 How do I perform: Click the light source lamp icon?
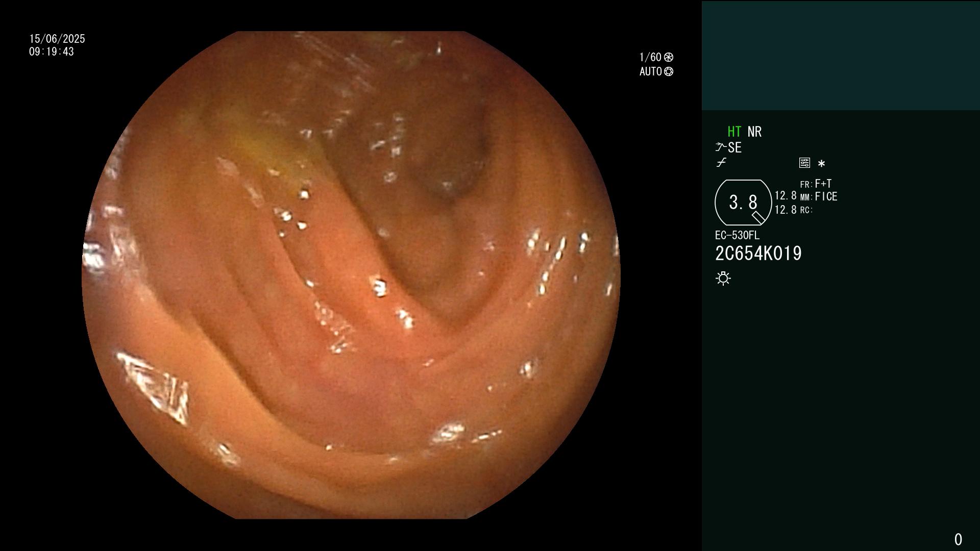point(723,279)
